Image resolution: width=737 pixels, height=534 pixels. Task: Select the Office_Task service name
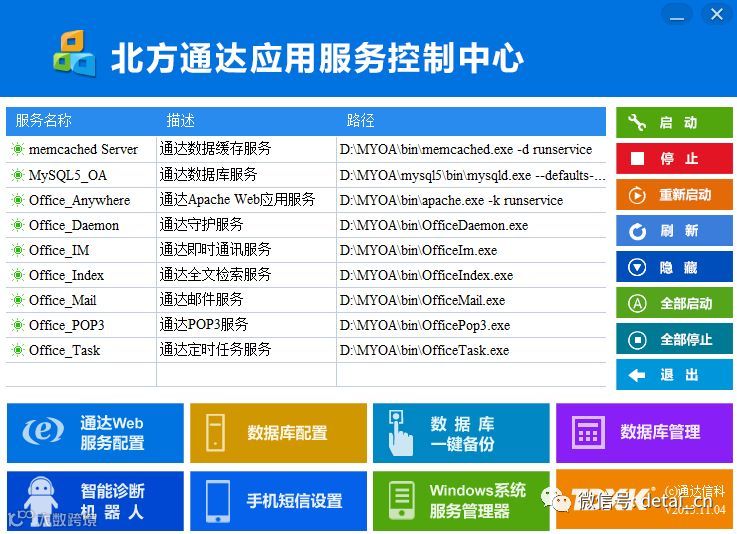(64, 350)
